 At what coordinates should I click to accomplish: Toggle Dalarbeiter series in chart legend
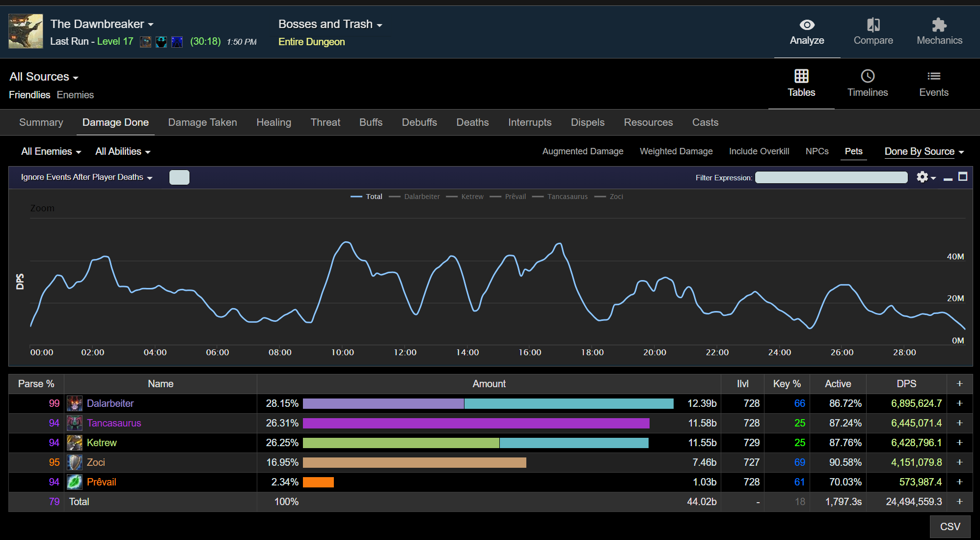421,197
